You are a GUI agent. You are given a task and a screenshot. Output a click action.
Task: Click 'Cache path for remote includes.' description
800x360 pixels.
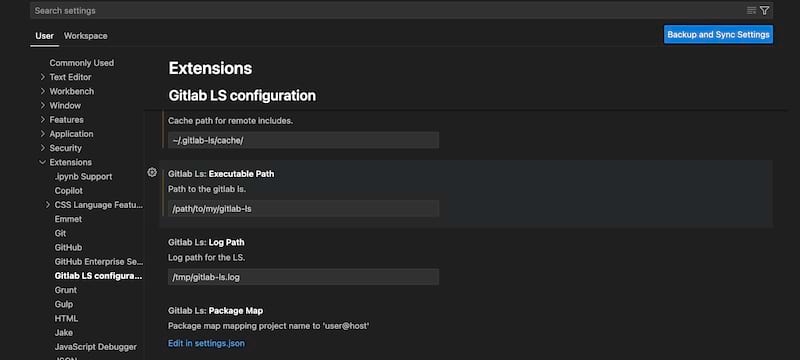pyautogui.click(x=231, y=121)
